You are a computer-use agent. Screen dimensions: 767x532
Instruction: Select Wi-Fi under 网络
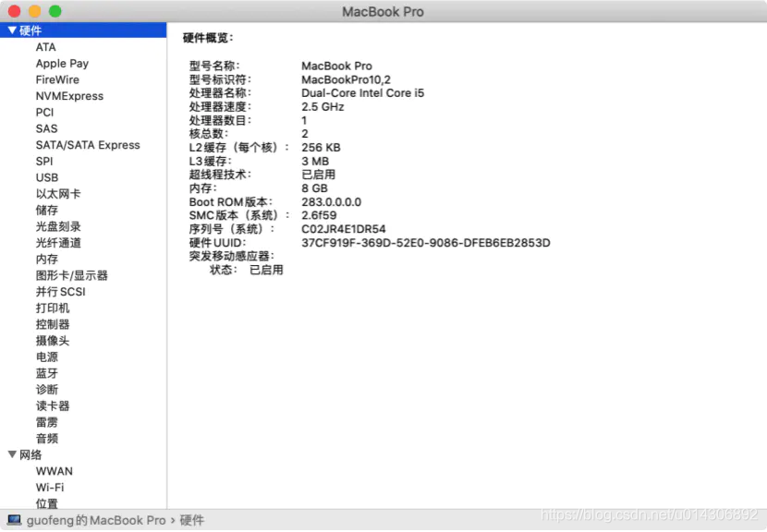tap(49, 488)
